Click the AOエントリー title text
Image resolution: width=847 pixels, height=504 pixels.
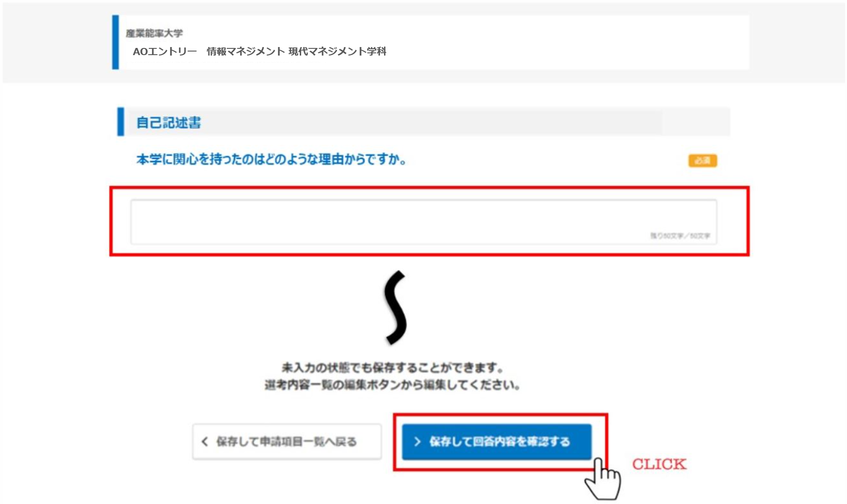(164, 52)
